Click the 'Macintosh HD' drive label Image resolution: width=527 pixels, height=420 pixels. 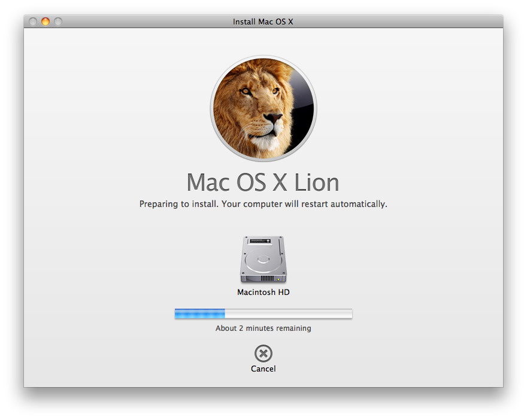263,292
